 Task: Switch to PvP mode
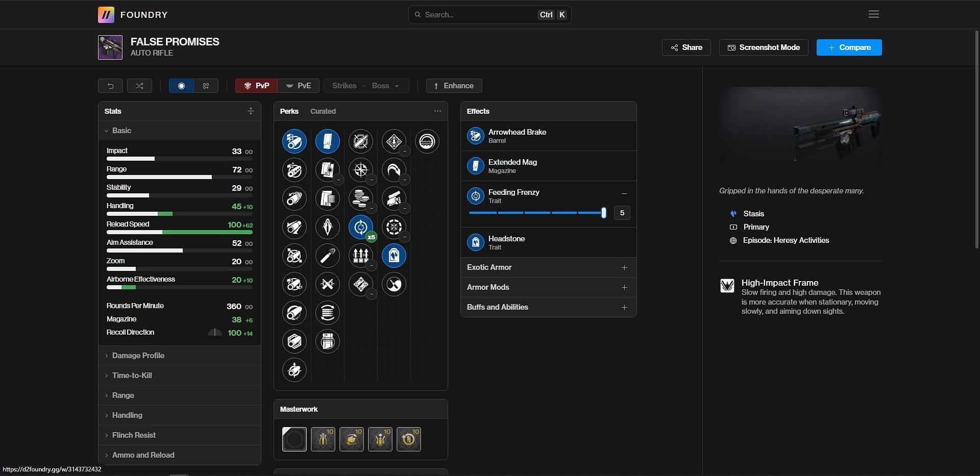[257, 86]
